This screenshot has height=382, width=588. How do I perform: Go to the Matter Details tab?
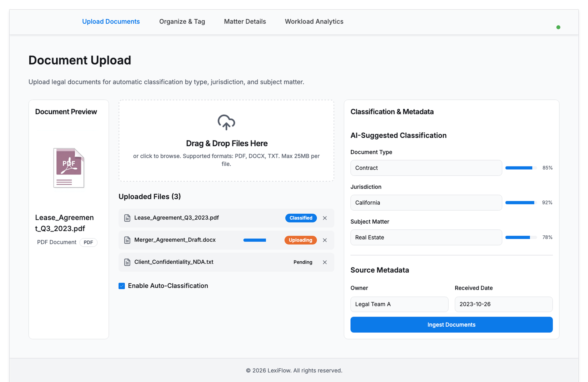click(x=245, y=22)
